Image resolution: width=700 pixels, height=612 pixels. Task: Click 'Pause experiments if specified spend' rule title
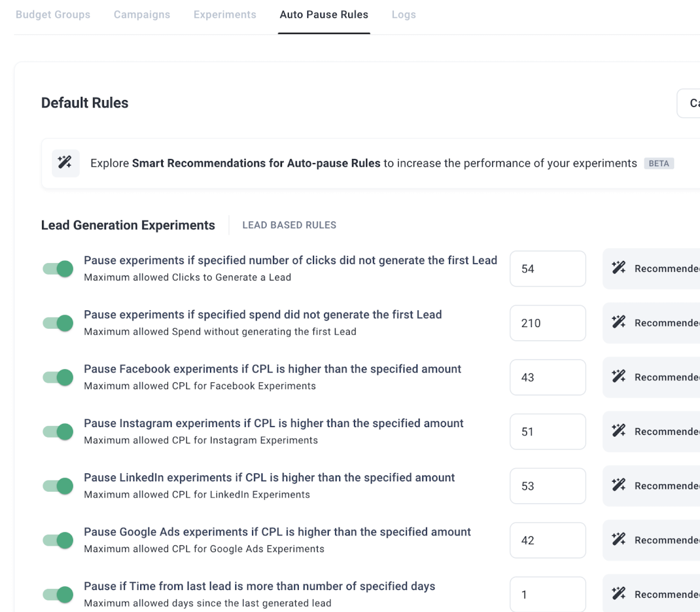coord(263,314)
